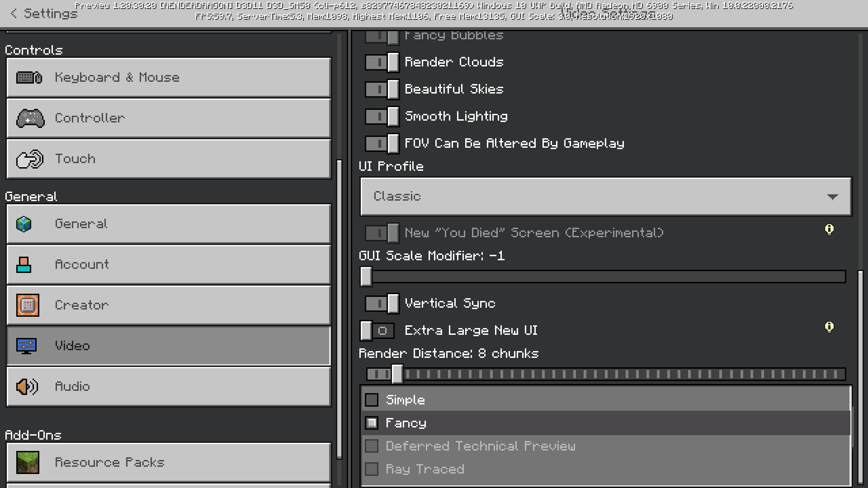Click the Creator command block icon
Viewport: 868px width, 488px height.
[x=28, y=305]
